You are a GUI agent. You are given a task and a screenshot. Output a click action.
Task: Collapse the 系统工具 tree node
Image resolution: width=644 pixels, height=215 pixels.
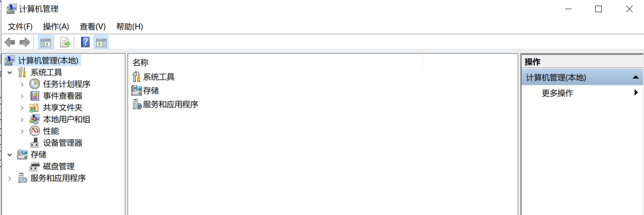10,72
